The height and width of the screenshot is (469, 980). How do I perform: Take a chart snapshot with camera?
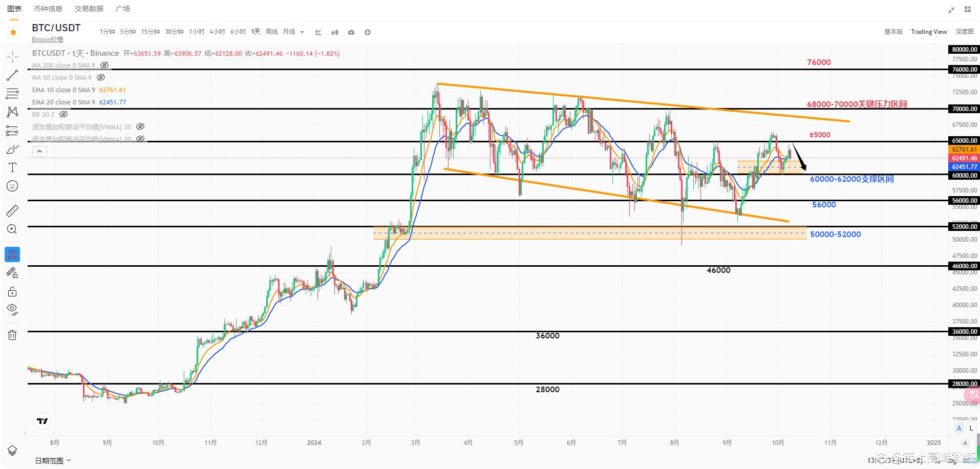click(x=351, y=32)
